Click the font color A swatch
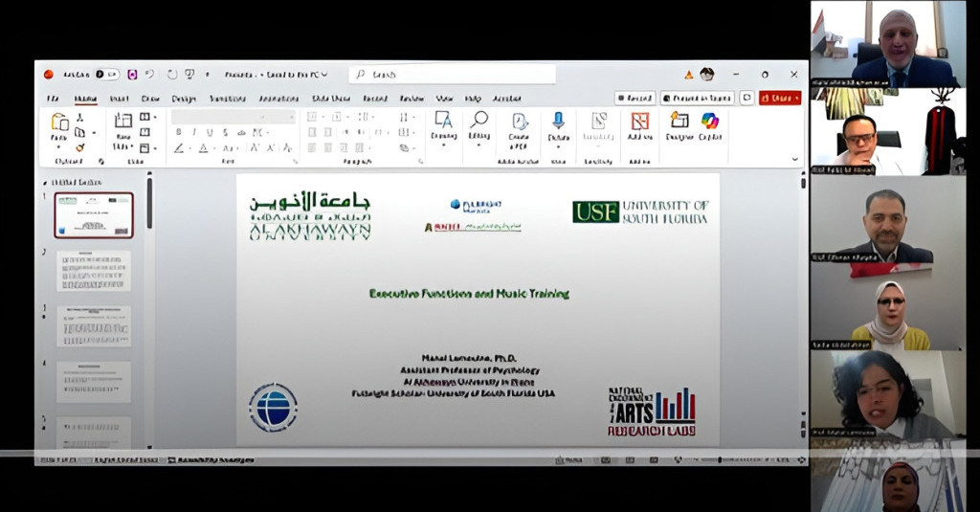980x512 pixels. (203, 148)
